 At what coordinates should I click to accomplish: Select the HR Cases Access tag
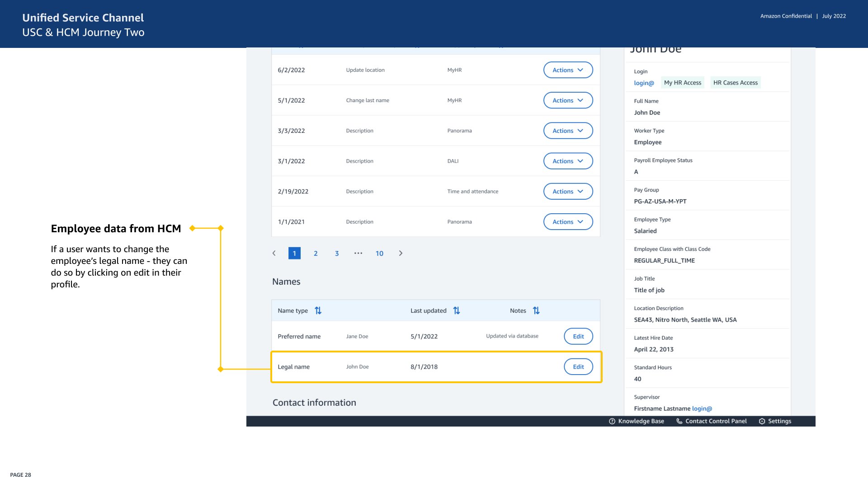[x=735, y=83]
